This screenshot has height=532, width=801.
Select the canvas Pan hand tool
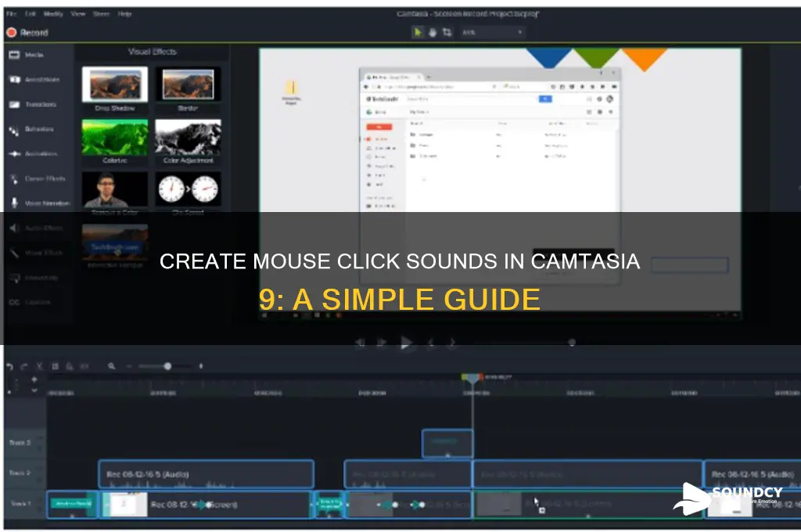point(433,32)
